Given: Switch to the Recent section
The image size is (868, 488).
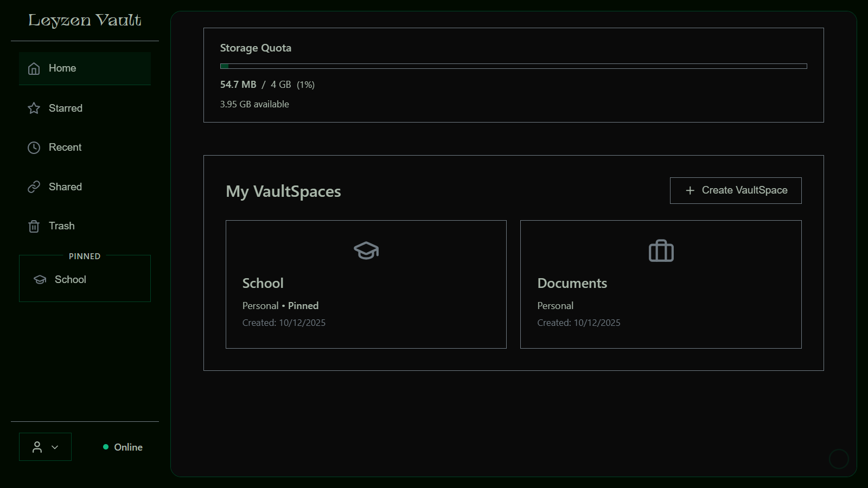Looking at the screenshot, I should [x=65, y=147].
